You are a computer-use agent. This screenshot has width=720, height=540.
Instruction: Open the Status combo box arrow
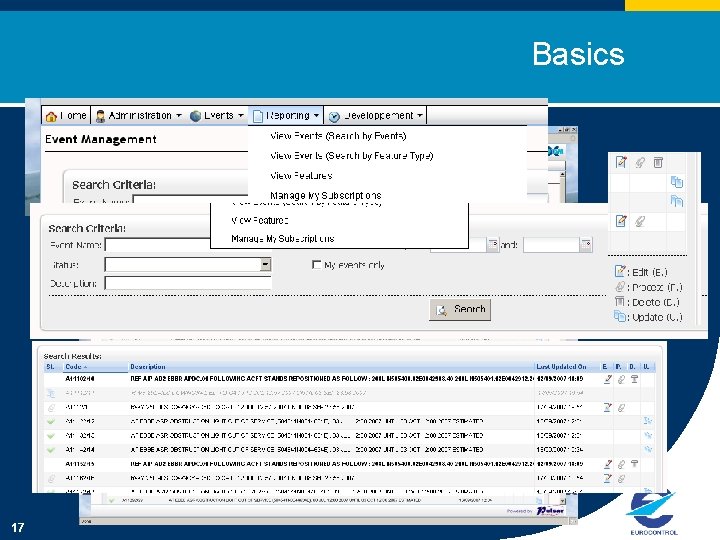[x=265, y=264]
